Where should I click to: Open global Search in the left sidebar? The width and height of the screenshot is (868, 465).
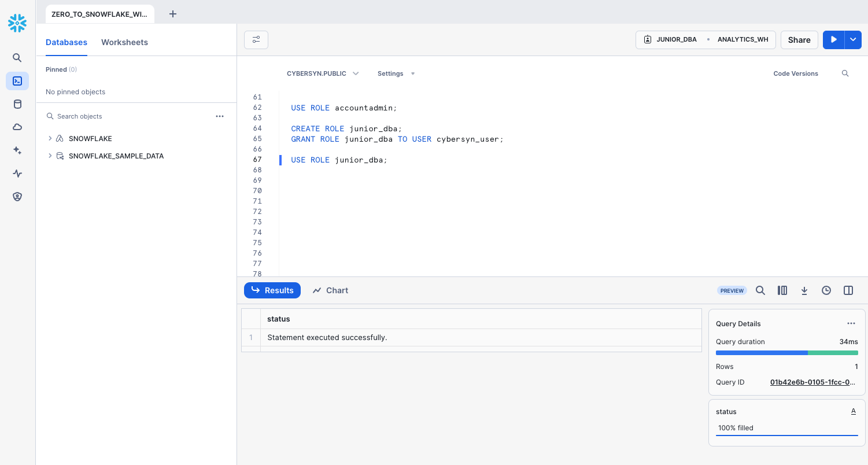(17, 58)
